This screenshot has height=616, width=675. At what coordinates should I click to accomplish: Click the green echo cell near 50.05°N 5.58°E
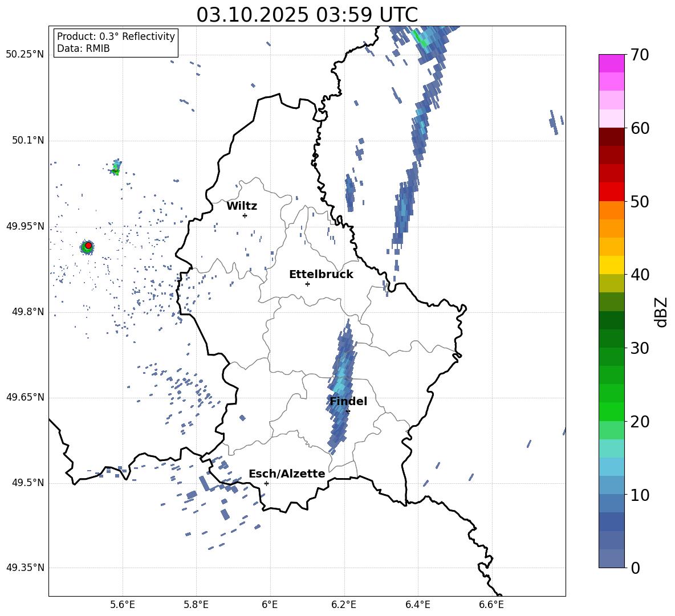coord(115,168)
